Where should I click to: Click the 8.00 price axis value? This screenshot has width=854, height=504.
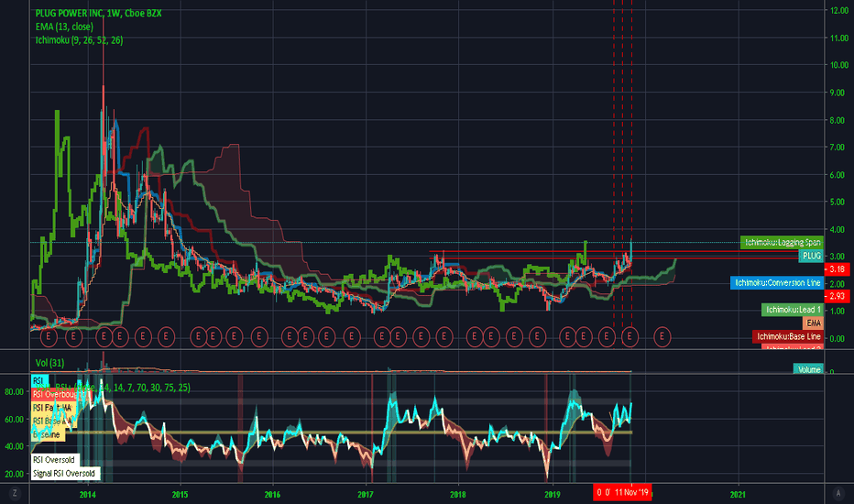(838, 120)
